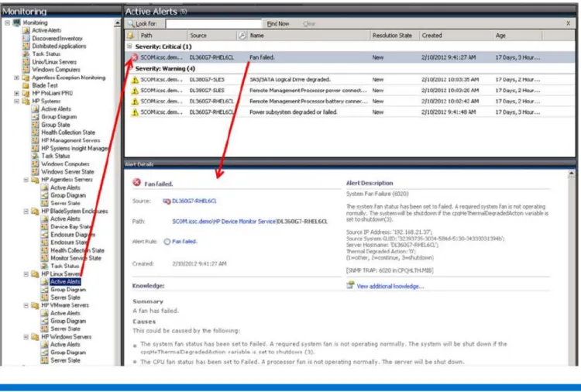Click the Look for search field
Screen dimensions: 581x392
click(214, 24)
